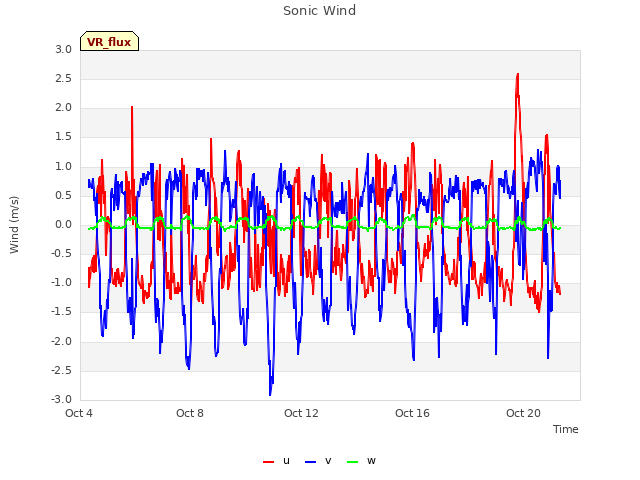Click the blue v minimum near -3.0 m/s
Image resolution: width=640 pixels, height=480 pixels.
click(x=270, y=394)
